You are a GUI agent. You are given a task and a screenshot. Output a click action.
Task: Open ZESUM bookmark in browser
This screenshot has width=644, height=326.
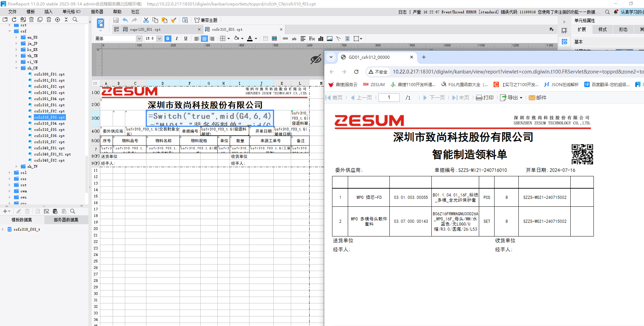(374, 84)
